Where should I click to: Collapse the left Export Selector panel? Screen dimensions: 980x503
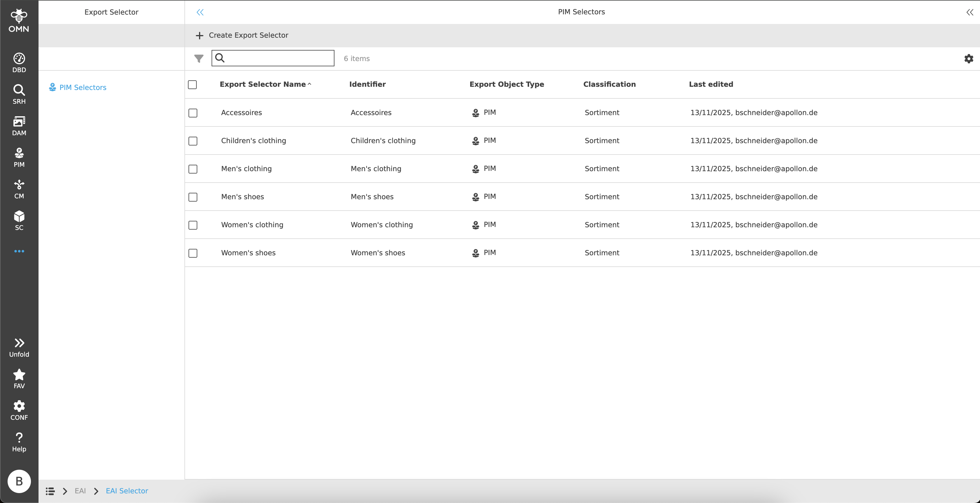coord(200,12)
